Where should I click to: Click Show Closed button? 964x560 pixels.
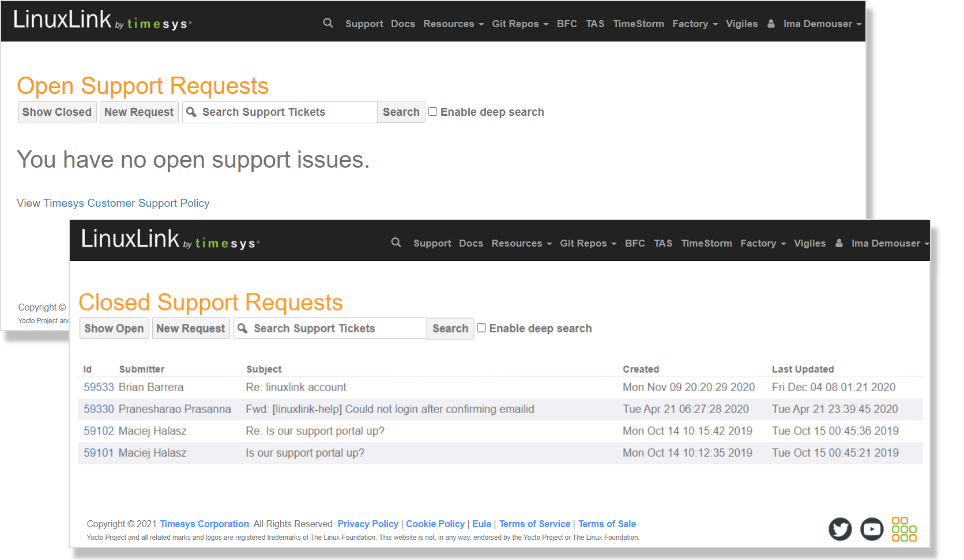57,112
